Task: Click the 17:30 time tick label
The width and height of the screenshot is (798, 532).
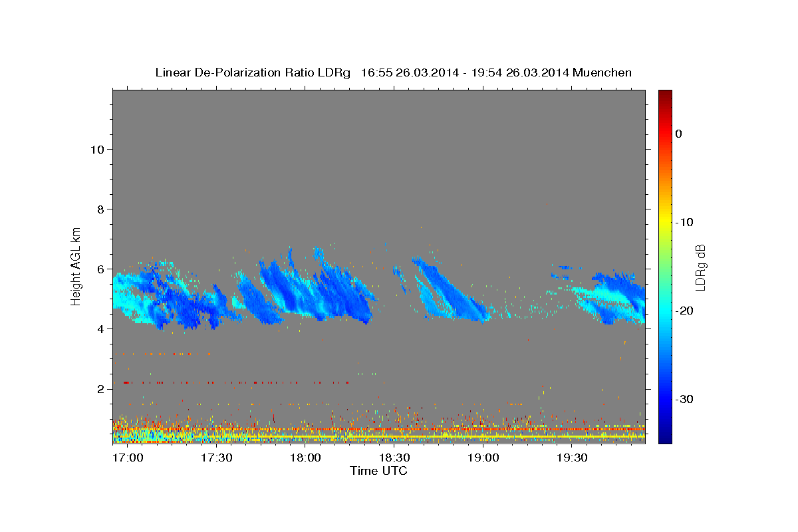Action: 216,458
